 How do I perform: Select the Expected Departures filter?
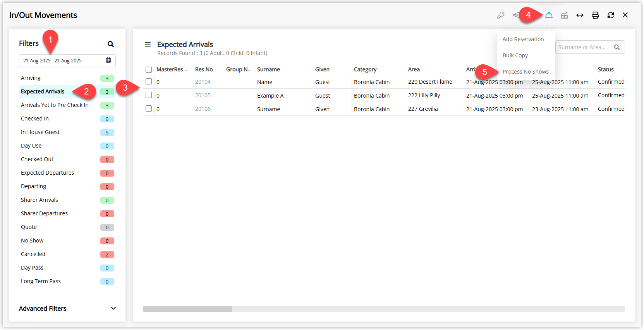[67, 173]
